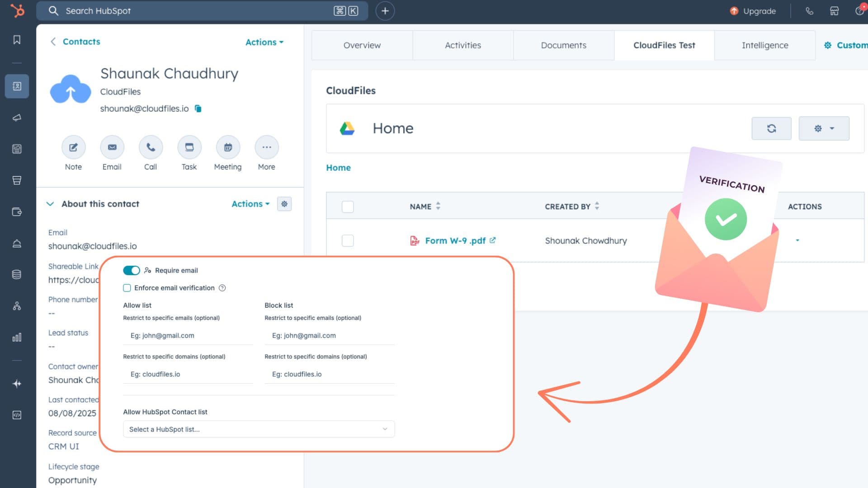Refresh the CloudFiles Home folder
Viewport: 868px width, 488px height.
tap(771, 128)
